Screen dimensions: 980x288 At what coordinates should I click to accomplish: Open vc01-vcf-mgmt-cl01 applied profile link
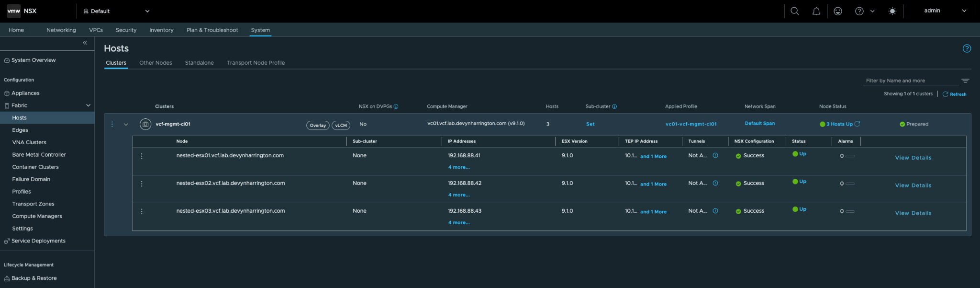click(691, 124)
